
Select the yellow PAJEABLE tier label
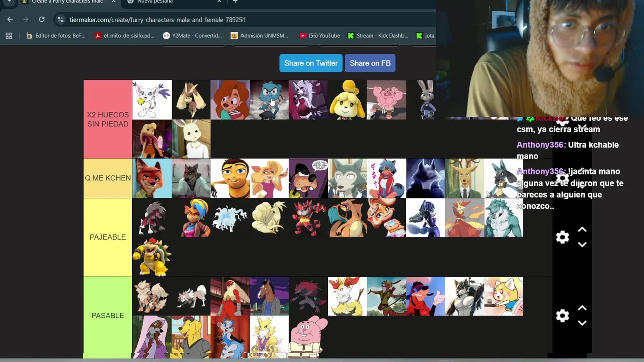pyautogui.click(x=108, y=237)
